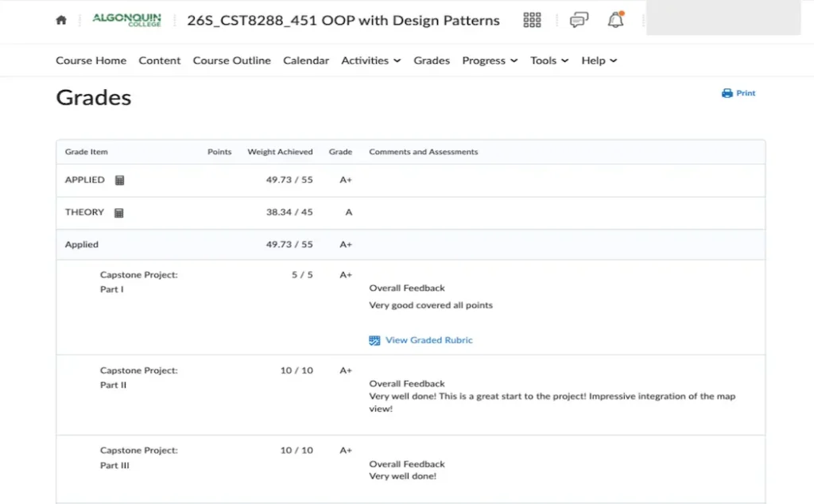The image size is (814, 504).
Task: Click the printer icon
Action: [727, 93]
